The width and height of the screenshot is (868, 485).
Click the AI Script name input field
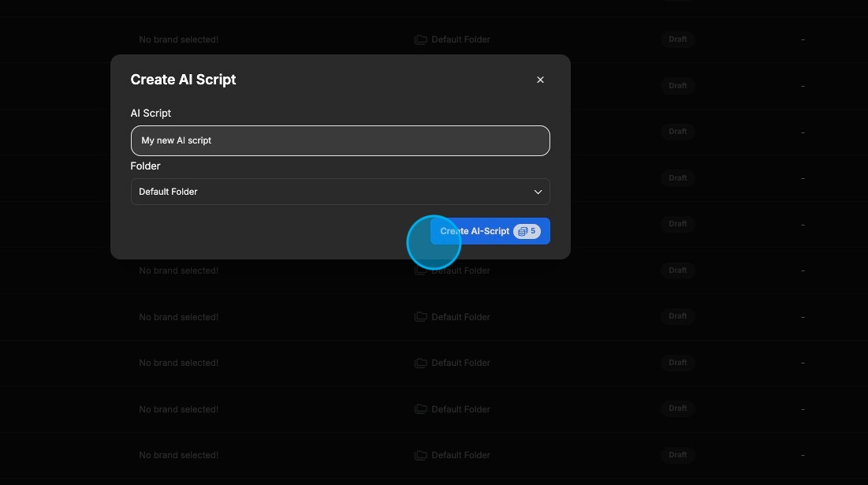340,140
